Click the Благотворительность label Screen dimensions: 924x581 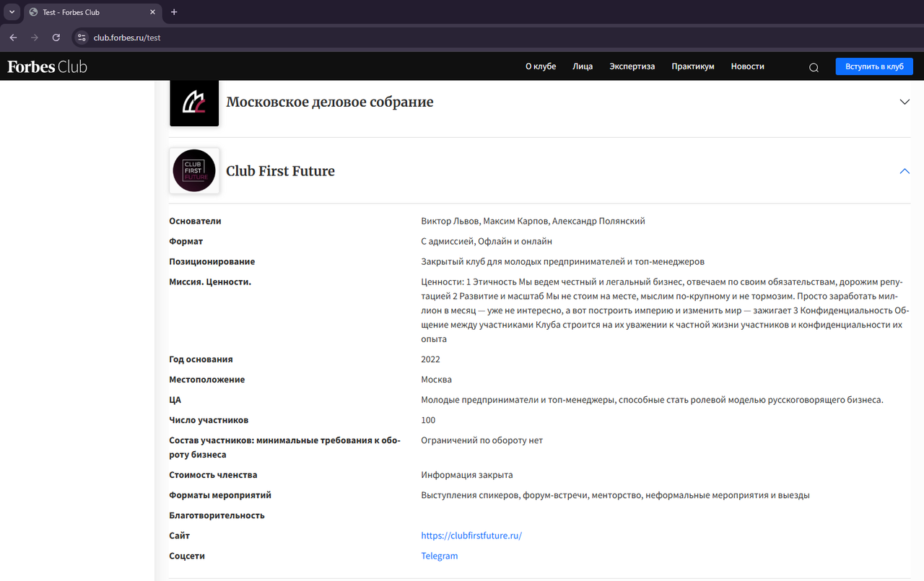[217, 515]
